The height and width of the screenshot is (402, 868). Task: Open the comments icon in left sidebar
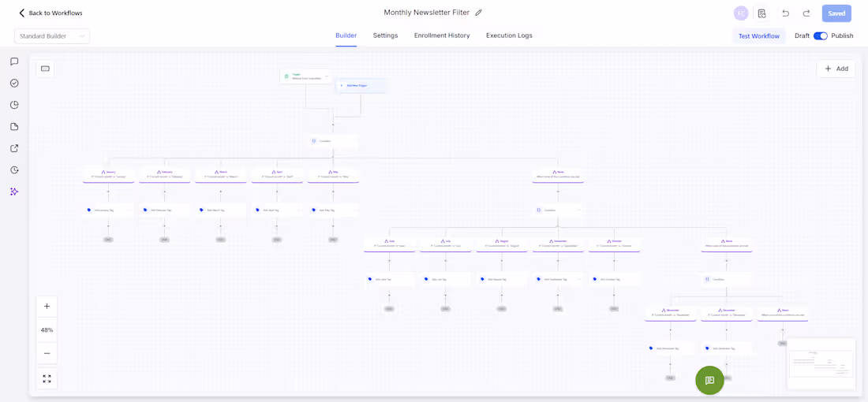(14, 61)
